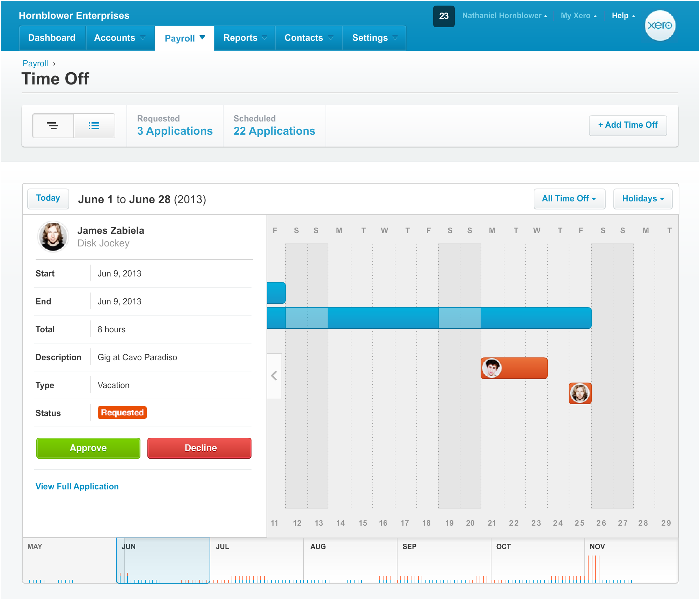Approve the time off request
Image resolution: width=700 pixels, height=599 pixels.
[x=88, y=448]
